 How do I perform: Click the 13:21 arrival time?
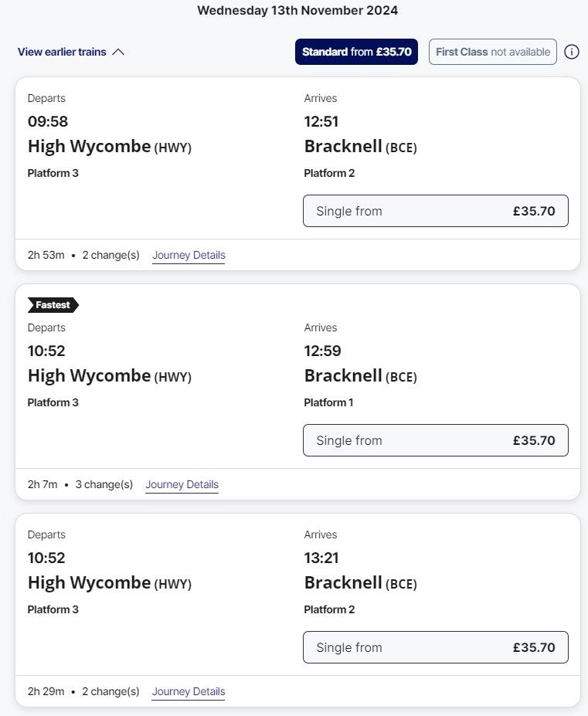pos(321,558)
